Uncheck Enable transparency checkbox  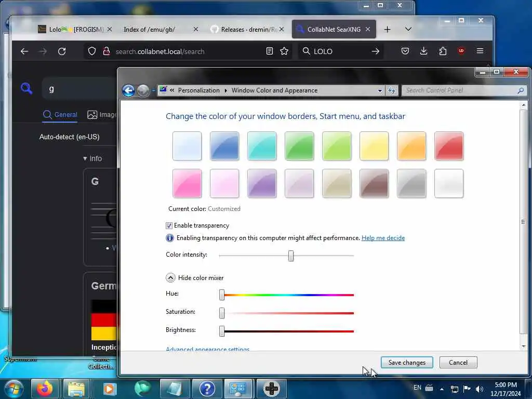pos(169,225)
